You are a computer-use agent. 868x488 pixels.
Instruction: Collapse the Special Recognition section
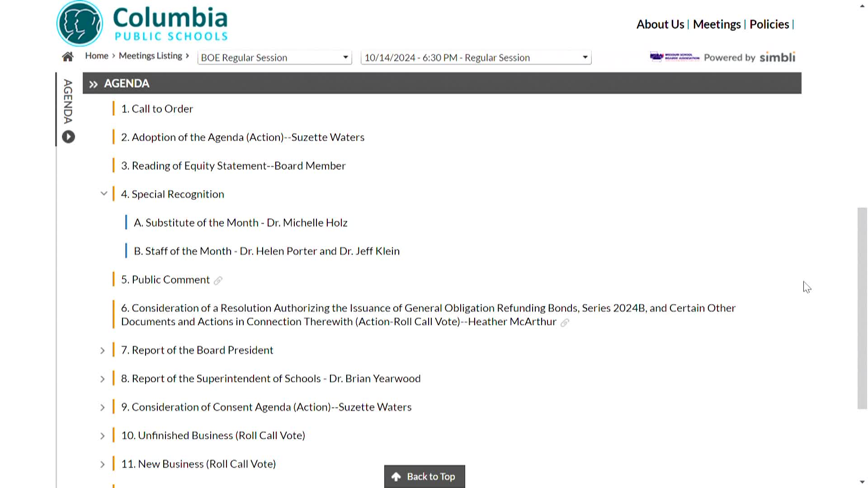104,194
